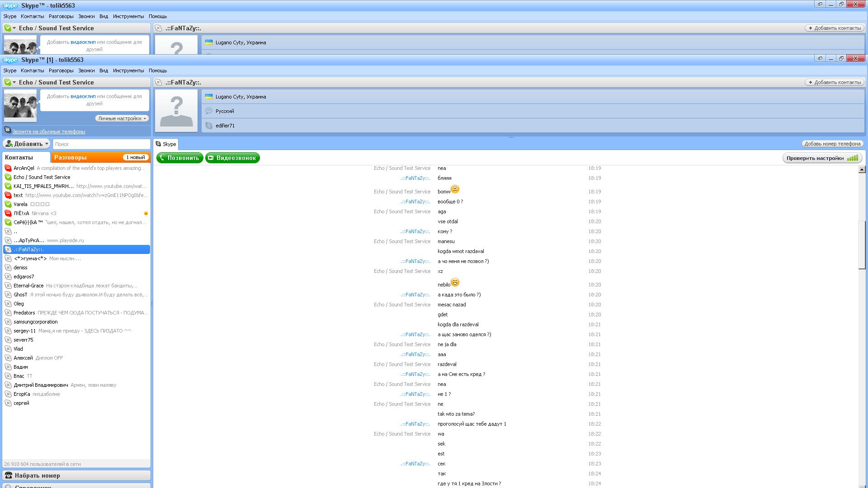
Task: Click phone icon beside Звоните на обычные телефоны
Action: pos(7,130)
